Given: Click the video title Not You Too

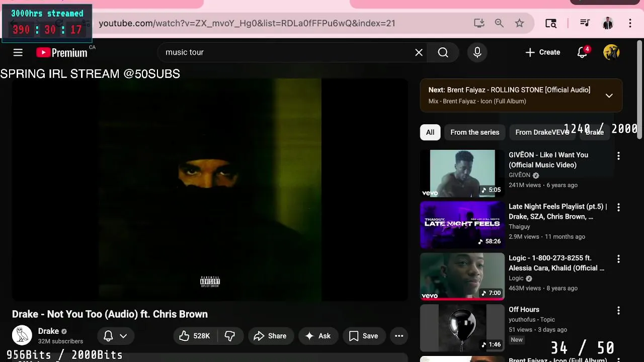Looking at the screenshot, I should (110, 314).
